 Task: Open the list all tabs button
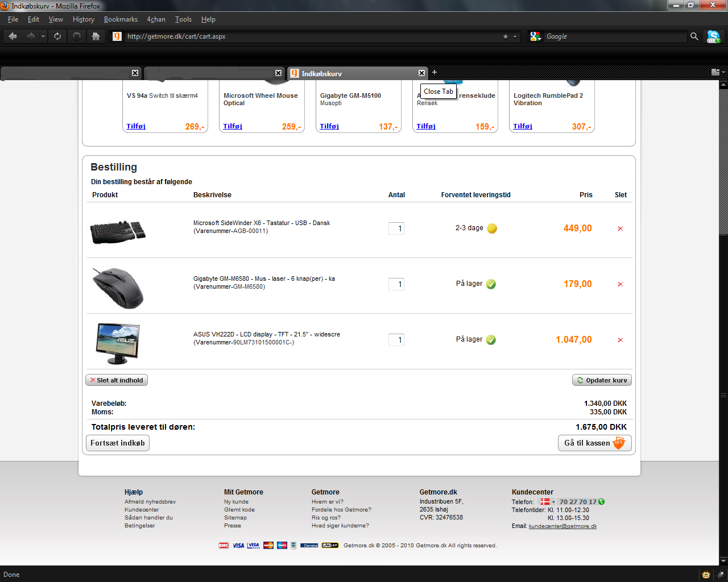point(718,72)
